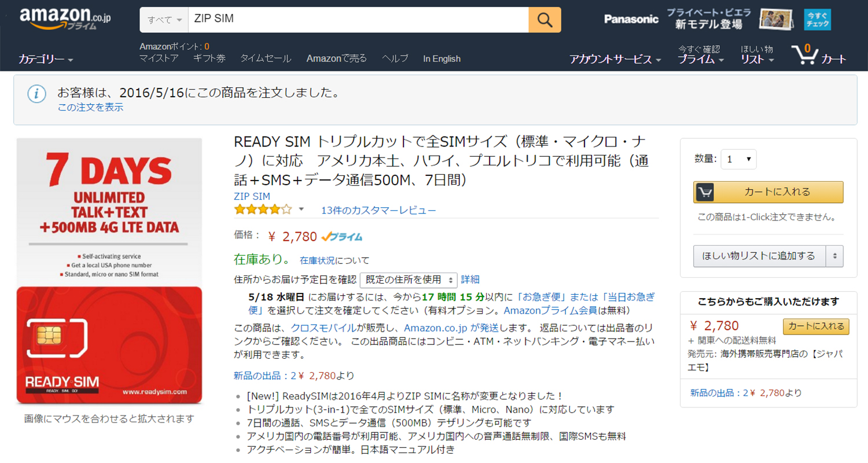This screenshot has height=463, width=868.
Task: Click the Prime badge next to price
Action: [x=342, y=236]
